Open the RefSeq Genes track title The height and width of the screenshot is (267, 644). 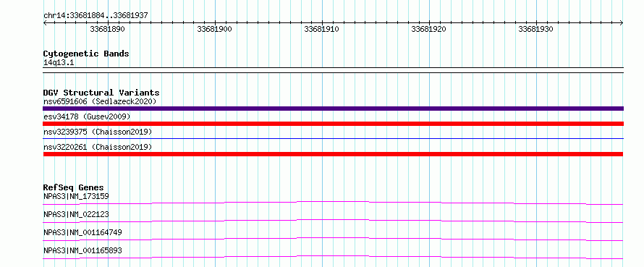73,187
